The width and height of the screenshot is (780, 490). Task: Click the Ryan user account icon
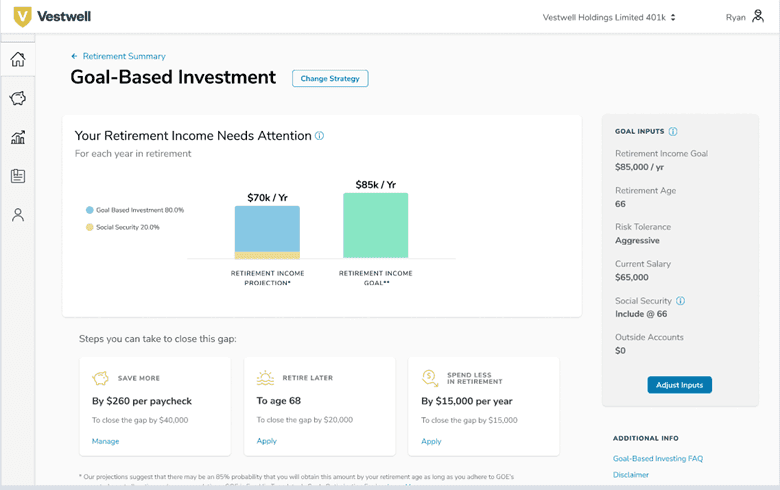[x=758, y=17]
